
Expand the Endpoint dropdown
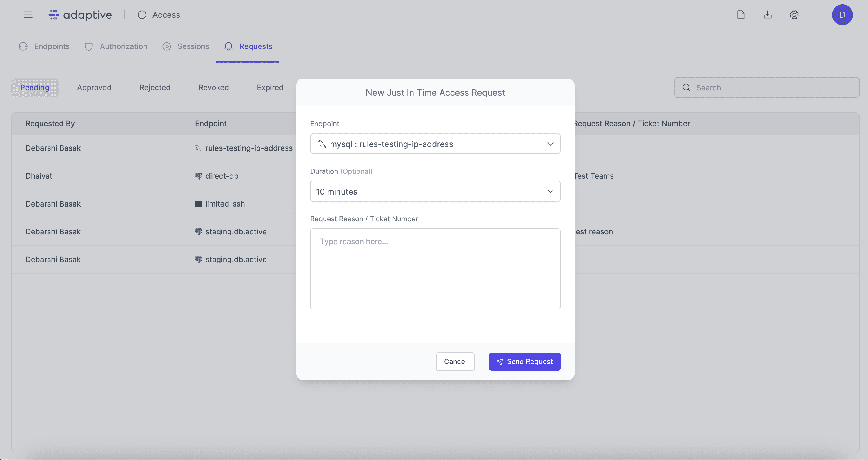(x=435, y=144)
